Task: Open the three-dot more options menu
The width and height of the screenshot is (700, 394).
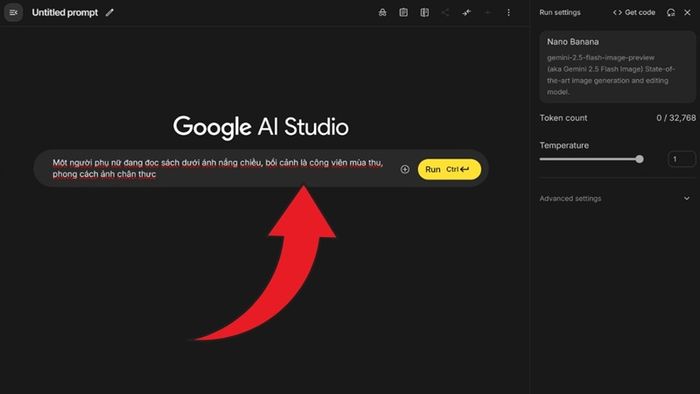Action: [x=508, y=12]
